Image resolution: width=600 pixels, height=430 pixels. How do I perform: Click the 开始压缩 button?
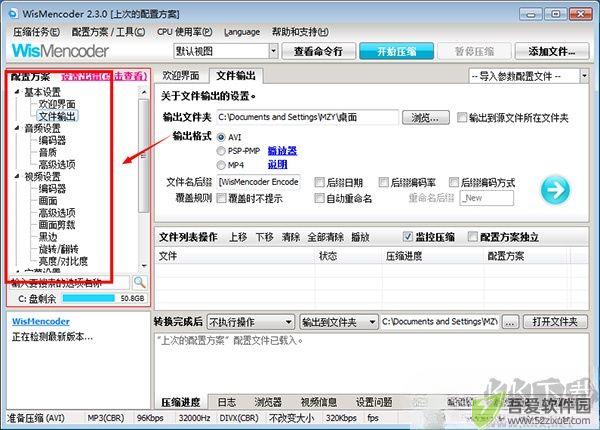pyautogui.click(x=396, y=51)
